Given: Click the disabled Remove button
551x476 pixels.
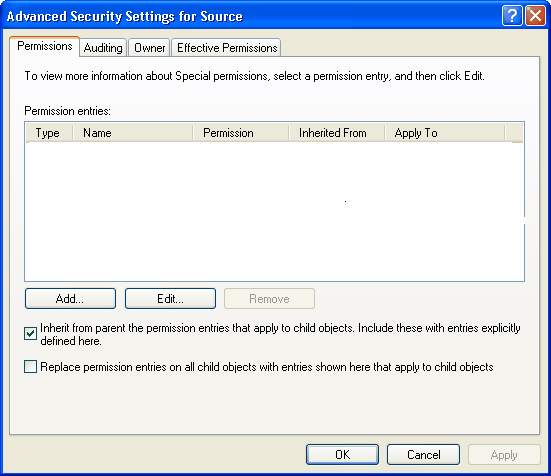Looking at the screenshot, I should pos(269,299).
